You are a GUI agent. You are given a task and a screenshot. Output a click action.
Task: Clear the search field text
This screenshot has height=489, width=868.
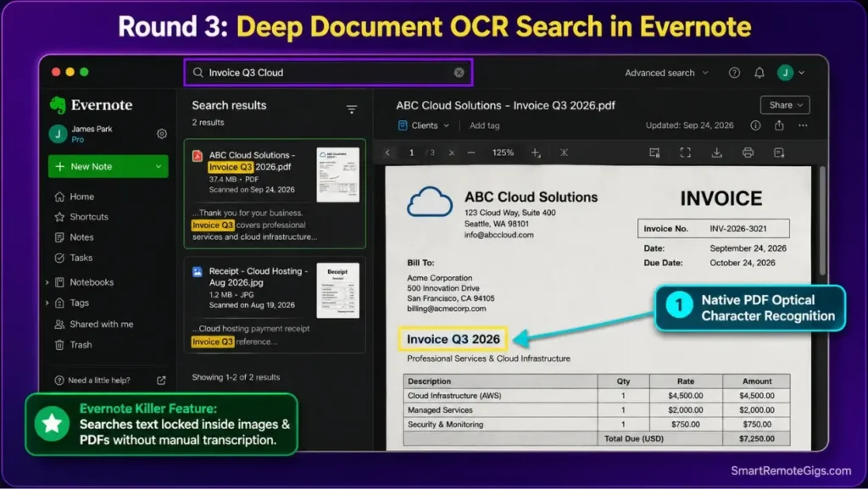coord(459,73)
